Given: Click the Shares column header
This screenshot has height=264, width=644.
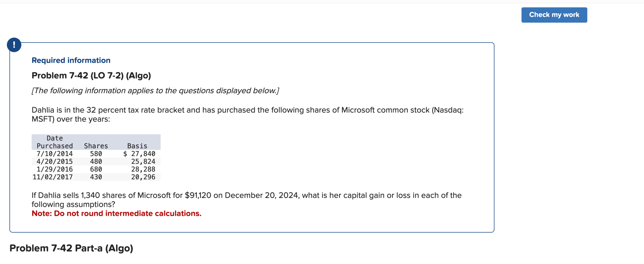Looking at the screenshot, I should [95, 146].
